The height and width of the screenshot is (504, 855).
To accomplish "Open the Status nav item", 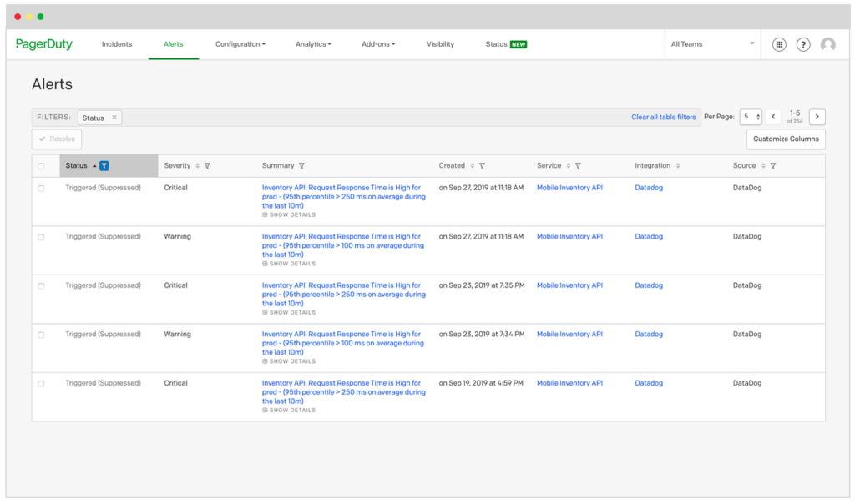I will point(496,44).
